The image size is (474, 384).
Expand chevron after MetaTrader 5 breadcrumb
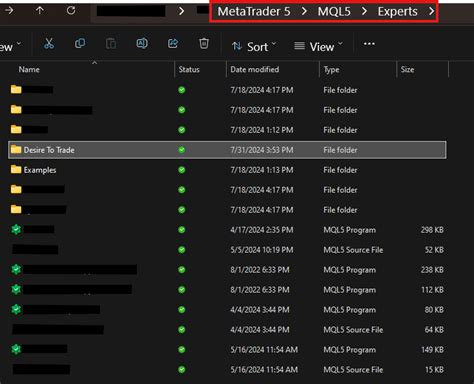pyautogui.click(x=304, y=12)
